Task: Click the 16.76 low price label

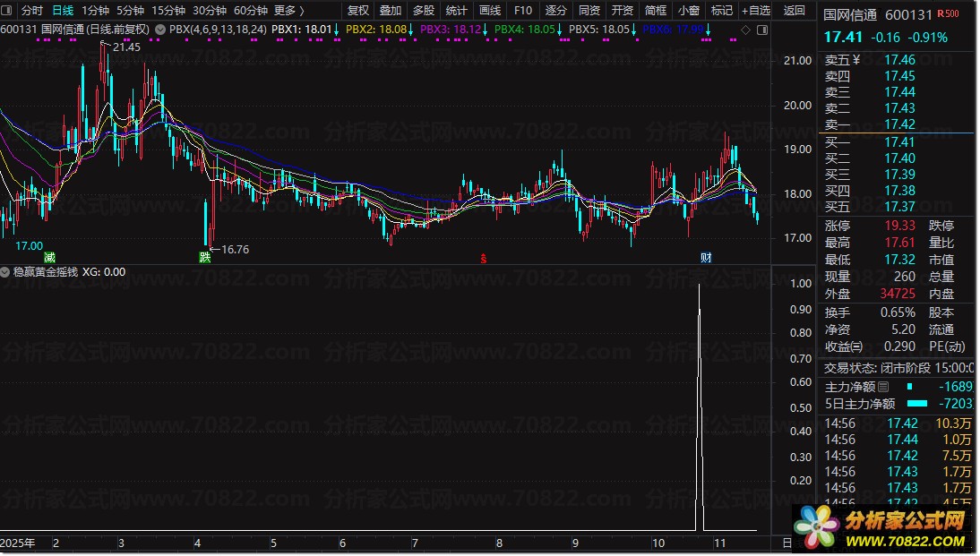Action: tap(235, 249)
